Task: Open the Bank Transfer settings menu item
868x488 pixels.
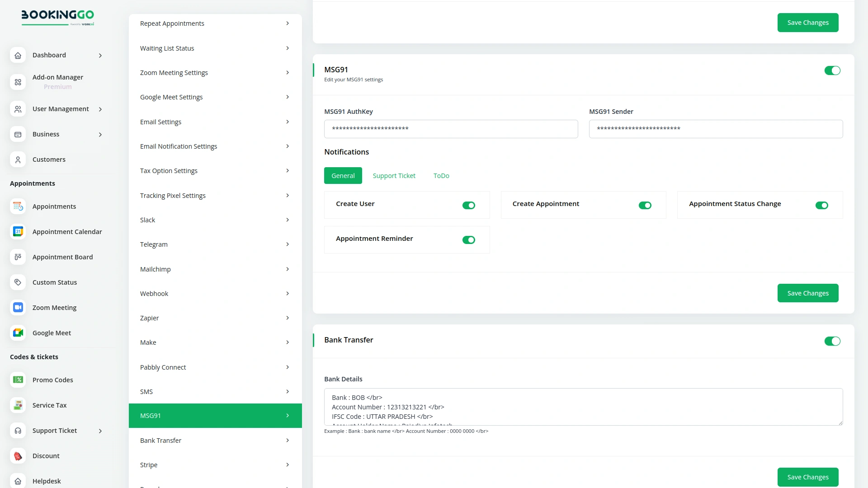Action: 215,440
